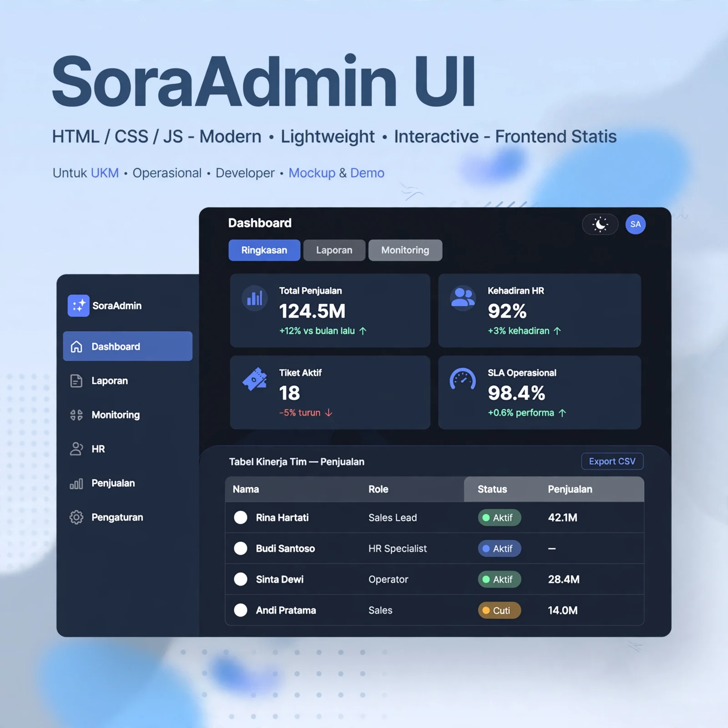
Task: Click the person icon beside HR
Action: [76, 449]
